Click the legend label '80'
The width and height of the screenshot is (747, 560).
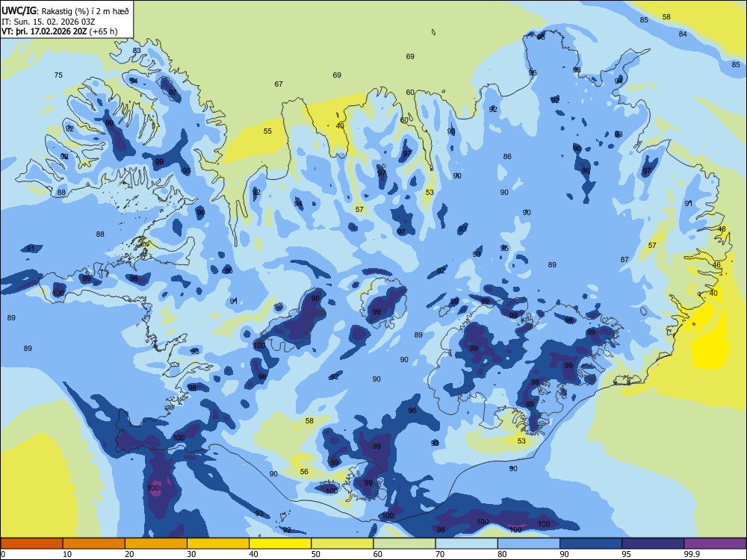coord(502,554)
